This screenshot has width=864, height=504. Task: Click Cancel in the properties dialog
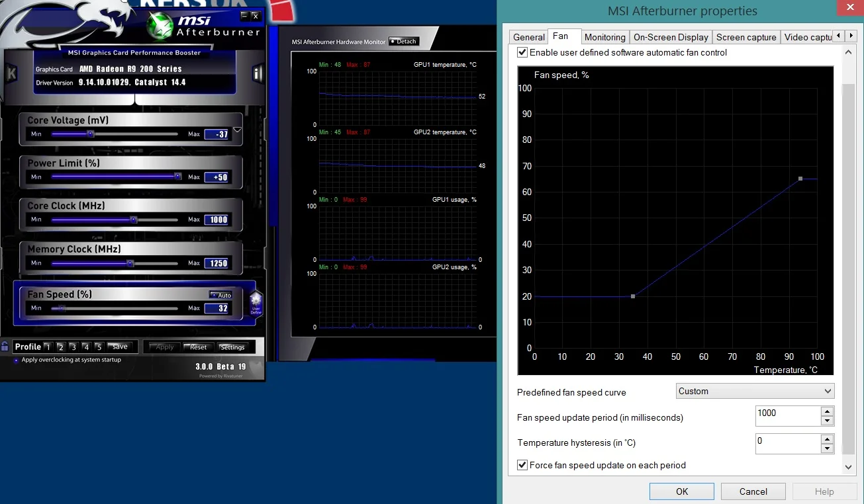pos(753,491)
